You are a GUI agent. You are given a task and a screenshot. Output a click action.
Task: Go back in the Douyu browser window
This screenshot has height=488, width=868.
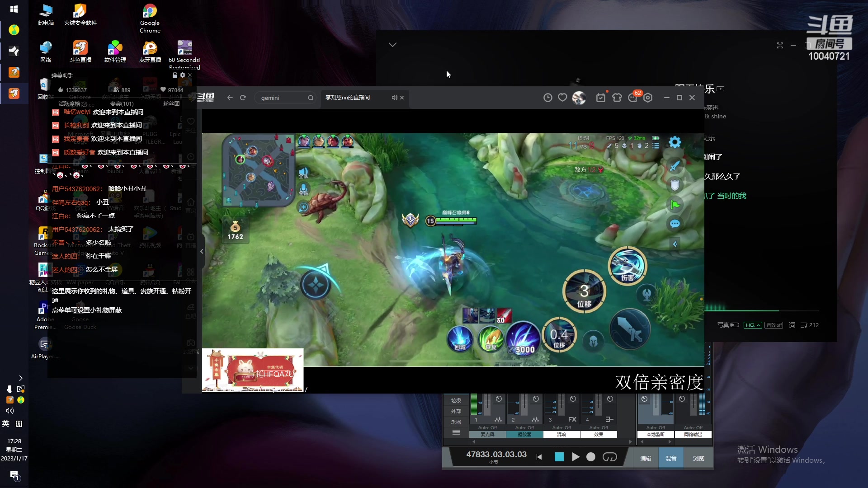[x=230, y=98]
